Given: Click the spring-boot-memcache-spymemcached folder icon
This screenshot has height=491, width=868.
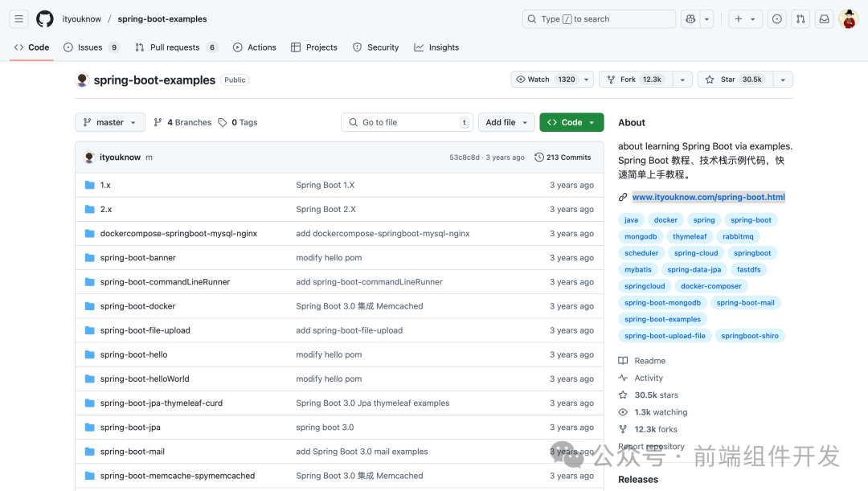Looking at the screenshot, I should [90, 476].
